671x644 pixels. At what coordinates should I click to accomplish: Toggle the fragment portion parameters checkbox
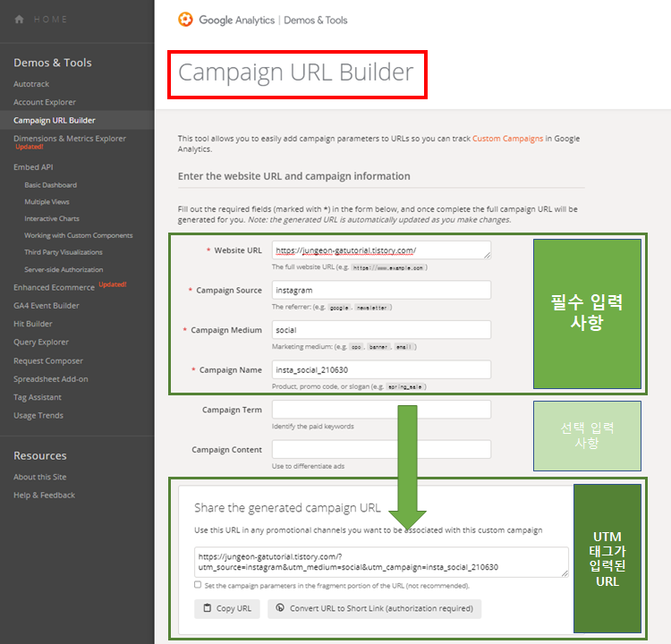tap(198, 585)
